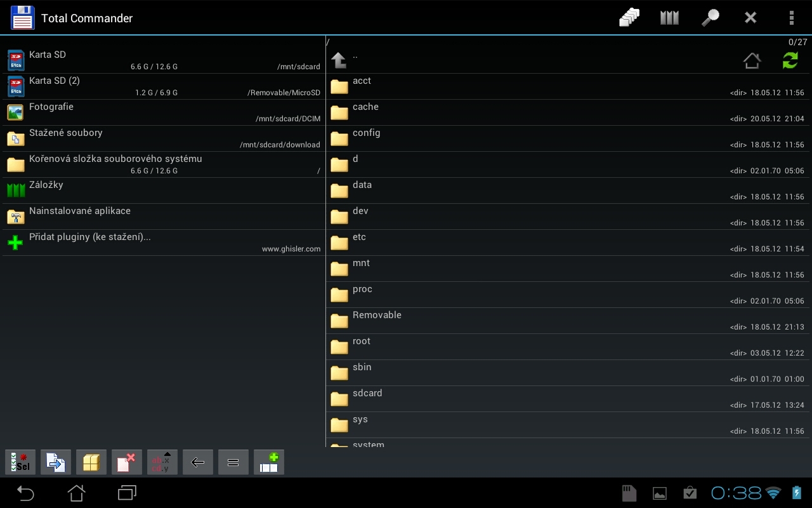
Task: Click the equals sign panel toolbar button
Action: coord(233,462)
